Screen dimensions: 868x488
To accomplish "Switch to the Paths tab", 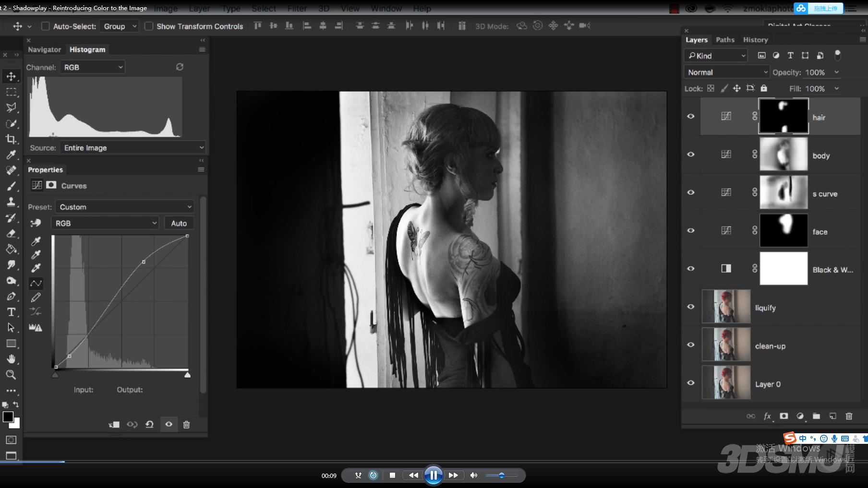I will (725, 40).
